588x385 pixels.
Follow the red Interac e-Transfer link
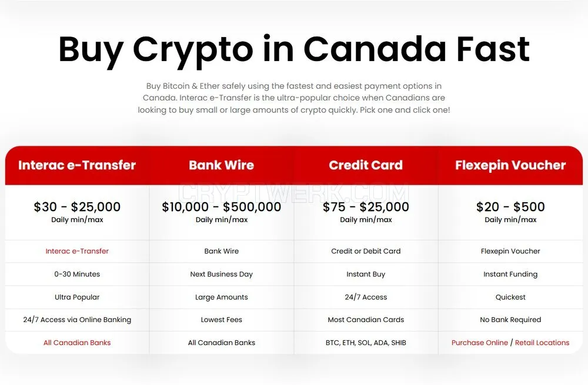[x=77, y=251]
